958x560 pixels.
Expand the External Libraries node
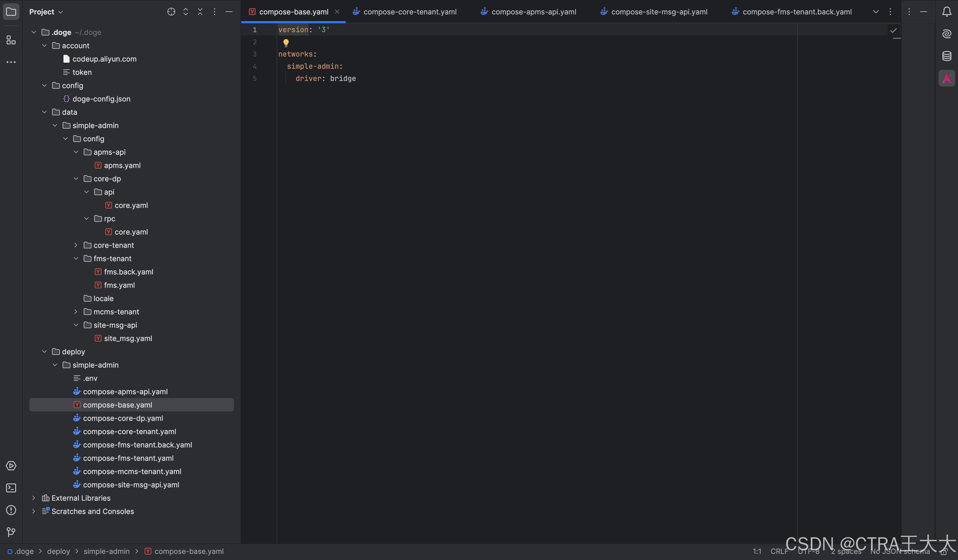pos(34,498)
